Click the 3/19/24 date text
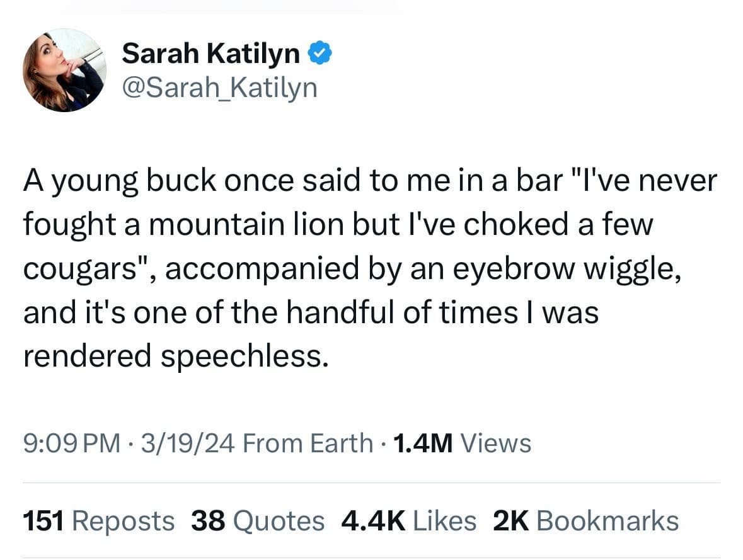Image resolution: width=743 pixels, height=560 pixels. [x=187, y=443]
